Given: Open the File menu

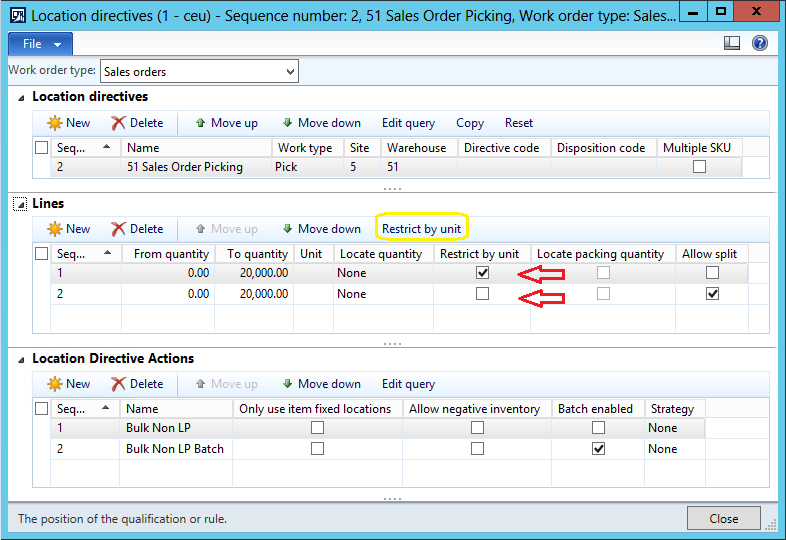Looking at the screenshot, I should tap(40, 44).
